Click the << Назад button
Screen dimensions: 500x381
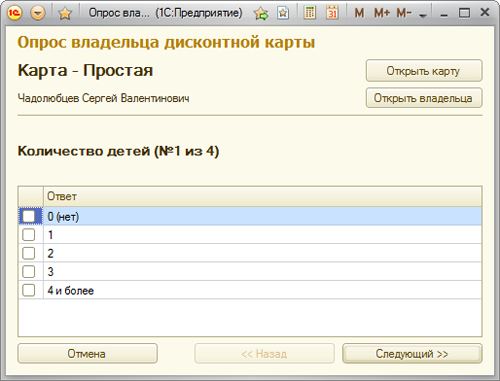click(x=264, y=354)
